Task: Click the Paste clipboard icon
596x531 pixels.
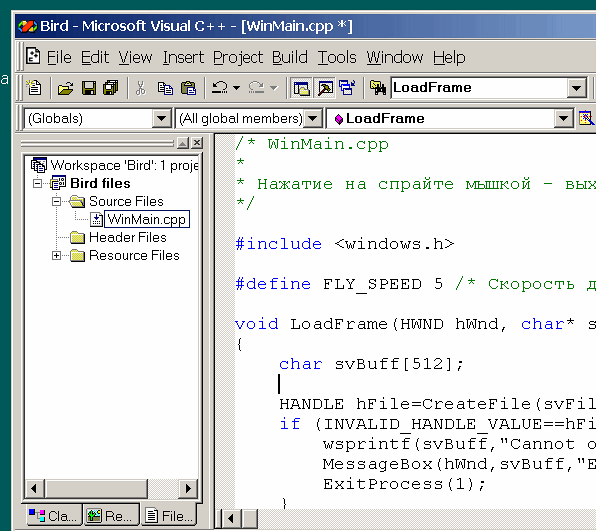Action: tap(189, 88)
